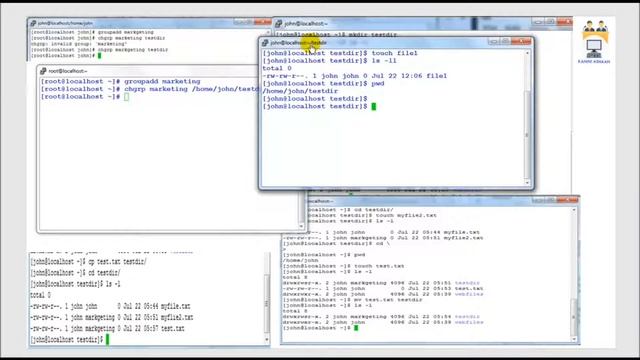The height and width of the screenshot is (360, 640).
Task: Click scrollbar thumb in bottom-left terminal
Action: point(267,304)
